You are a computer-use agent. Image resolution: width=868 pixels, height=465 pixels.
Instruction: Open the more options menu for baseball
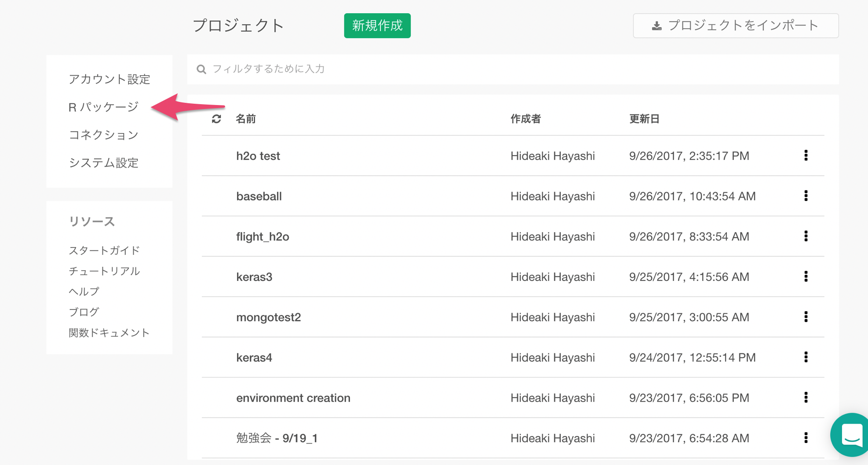click(806, 196)
